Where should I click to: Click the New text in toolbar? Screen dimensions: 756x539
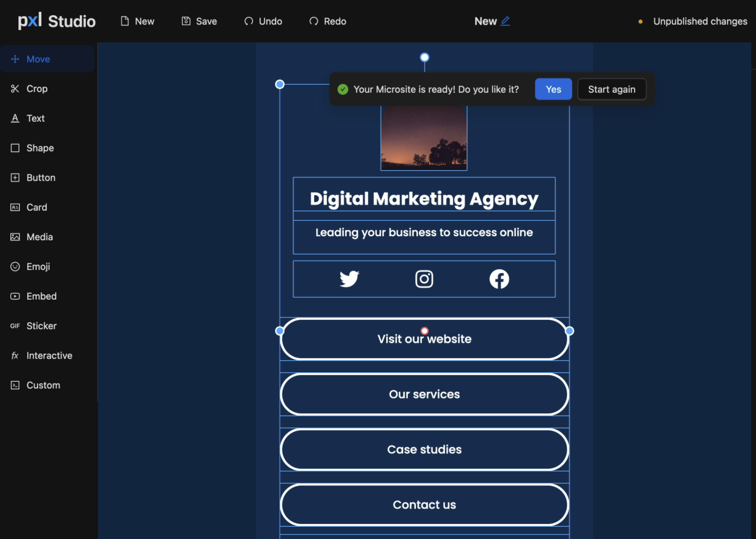[x=145, y=21]
